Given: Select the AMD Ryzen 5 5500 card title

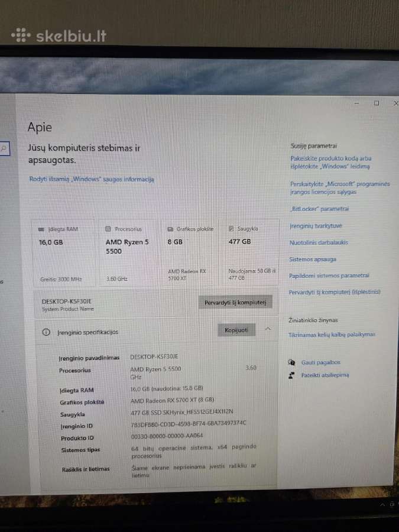Looking at the screenshot, I should pyautogui.click(x=127, y=246).
